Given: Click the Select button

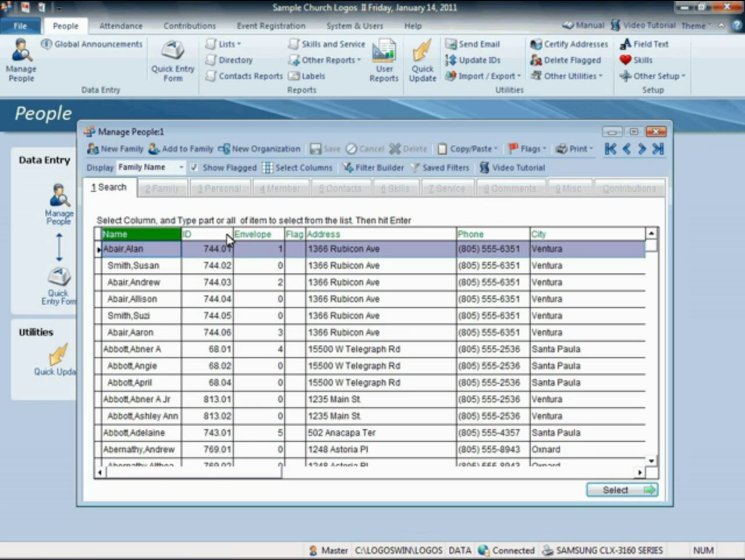Looking at the screenshot, I should (x=622, y=490).
